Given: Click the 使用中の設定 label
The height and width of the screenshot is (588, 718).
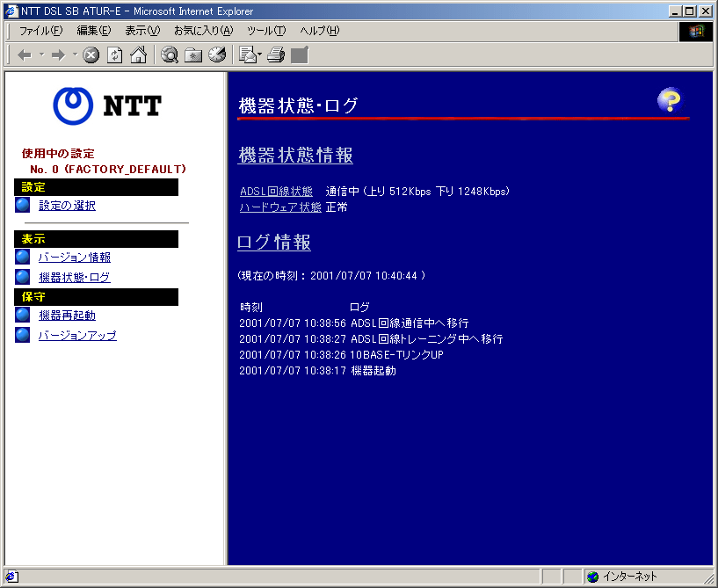Looking at the screenshot, I should 58,154.
